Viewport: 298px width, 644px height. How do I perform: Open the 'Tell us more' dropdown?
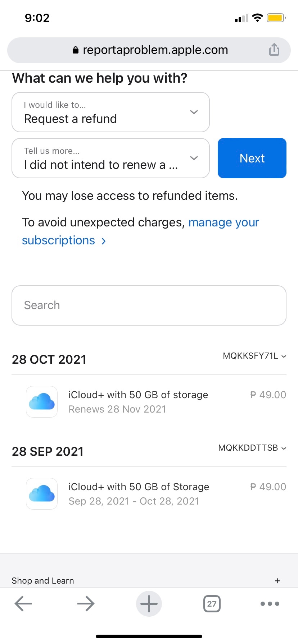pyautogui.click(x=110, y=158)
